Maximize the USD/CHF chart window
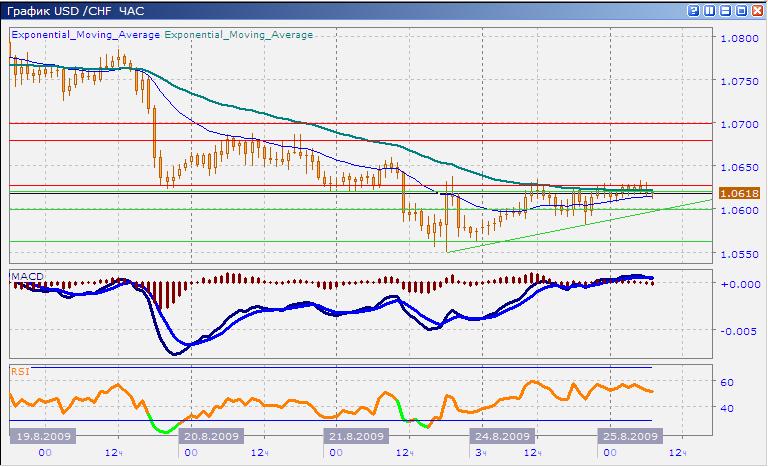Screen dimensions: 768x467 point(741,10)
